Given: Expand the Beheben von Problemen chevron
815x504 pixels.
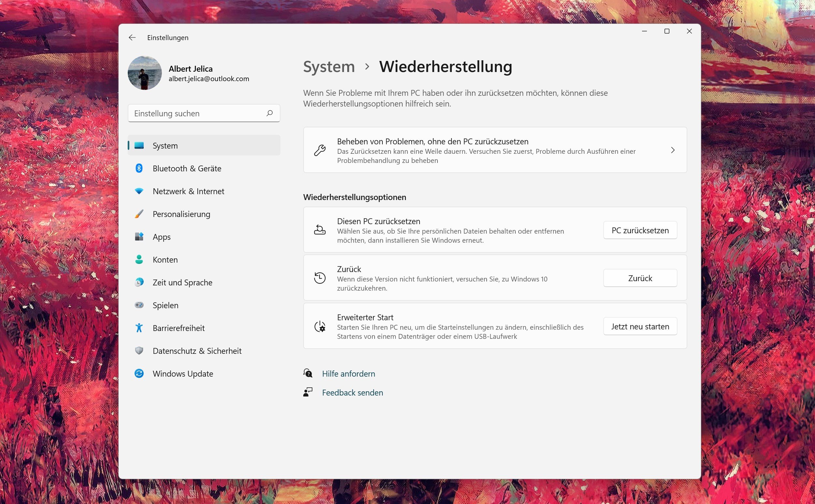Looking at the screenshot, I should [673, 150].
